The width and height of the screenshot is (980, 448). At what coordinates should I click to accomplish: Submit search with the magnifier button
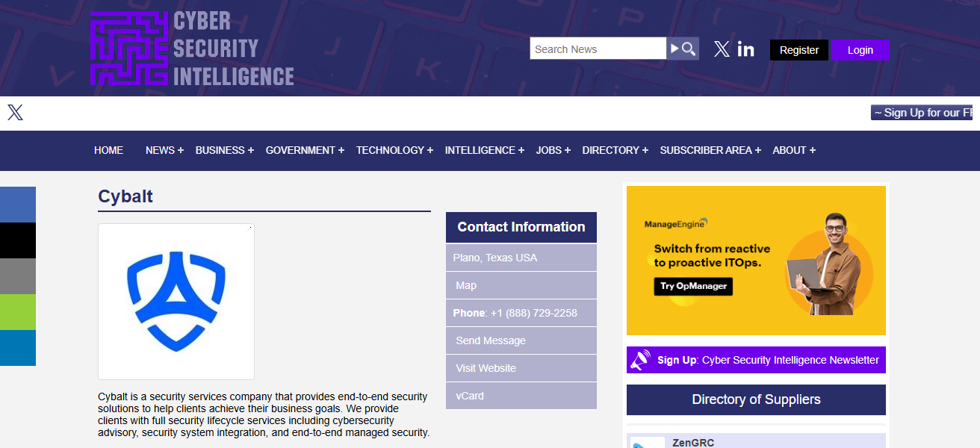click(683, 49)
